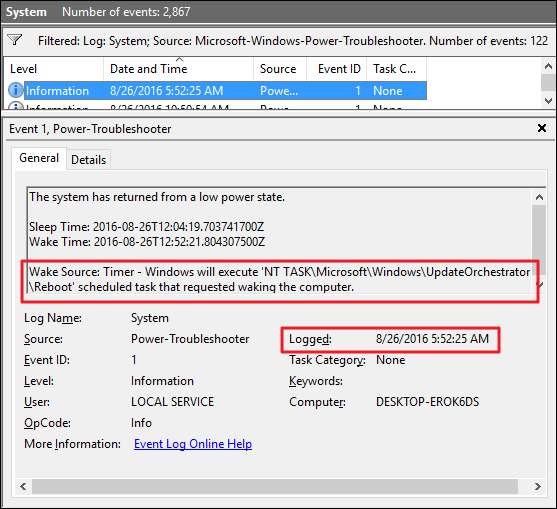557x509 pixels.
Task: Click the Wake Source description text
Action: tap(279, 280)
